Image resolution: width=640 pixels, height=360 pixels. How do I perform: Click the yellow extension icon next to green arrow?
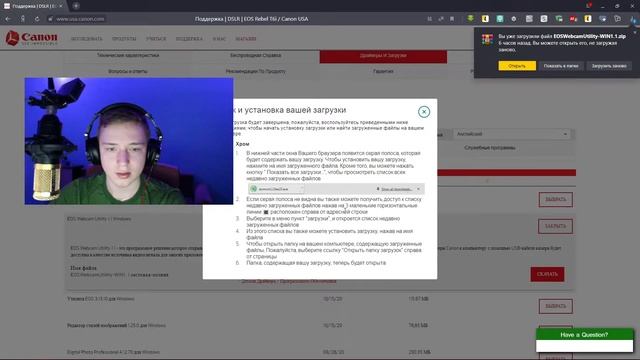(x=485, y=18)
